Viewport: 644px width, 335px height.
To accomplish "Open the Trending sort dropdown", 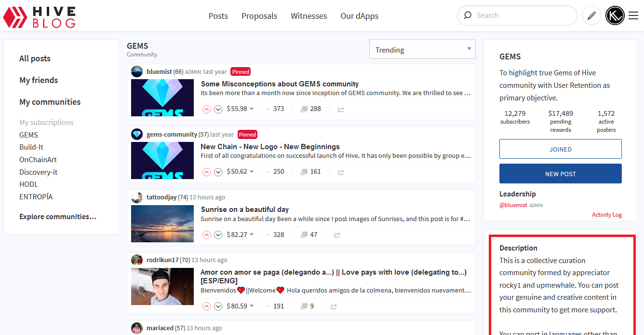I will pos(422,49).
